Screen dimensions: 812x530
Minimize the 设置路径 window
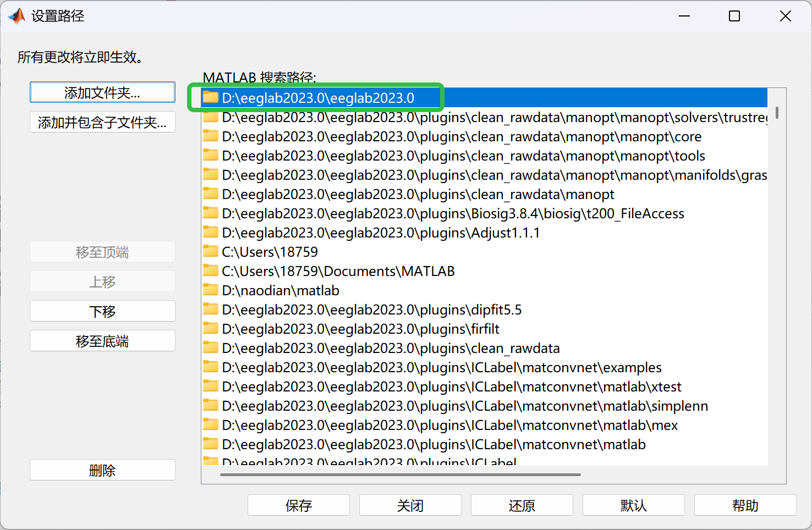point(684,16)
